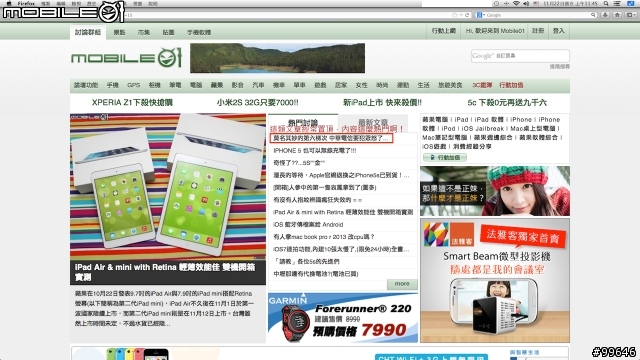
Task: Open the iPad 軟體 forum link
Action: (x=489, y=120)
